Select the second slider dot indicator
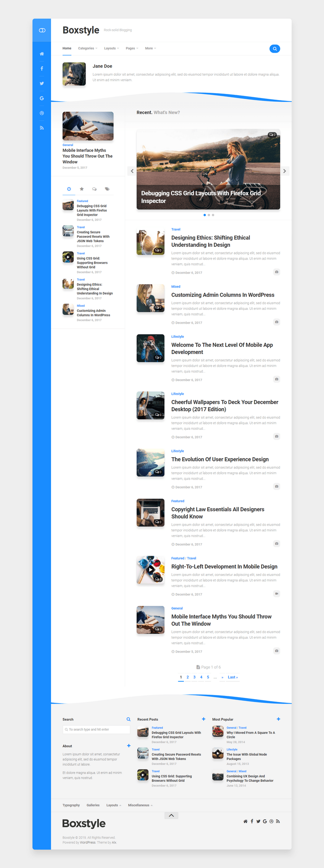324x868 pixels. [209, 215]
